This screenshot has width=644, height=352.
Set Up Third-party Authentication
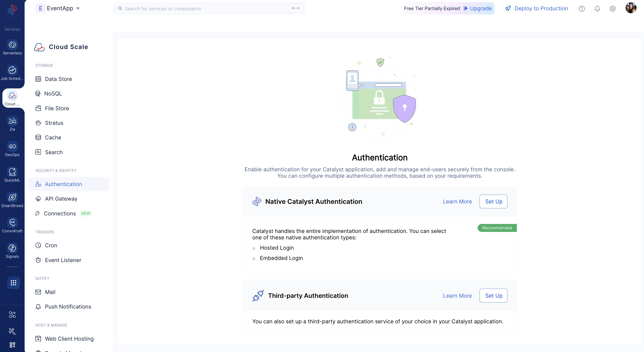[x=493, y=295]
